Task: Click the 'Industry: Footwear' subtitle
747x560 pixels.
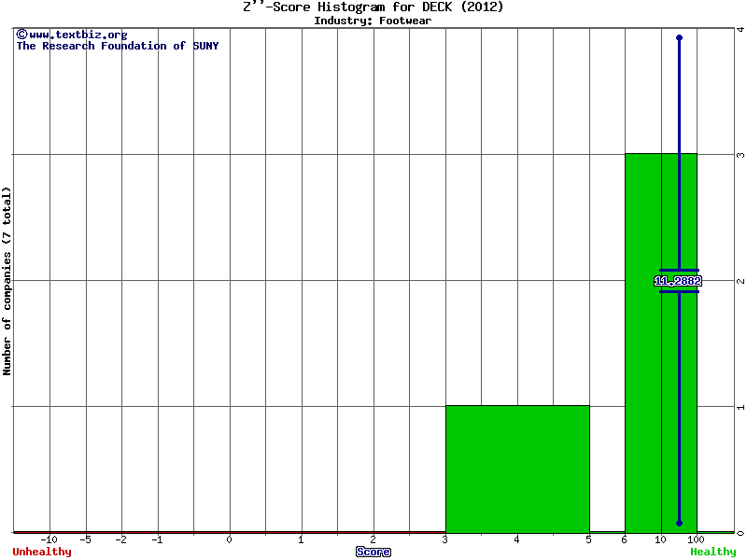Action: click(373, 20)
